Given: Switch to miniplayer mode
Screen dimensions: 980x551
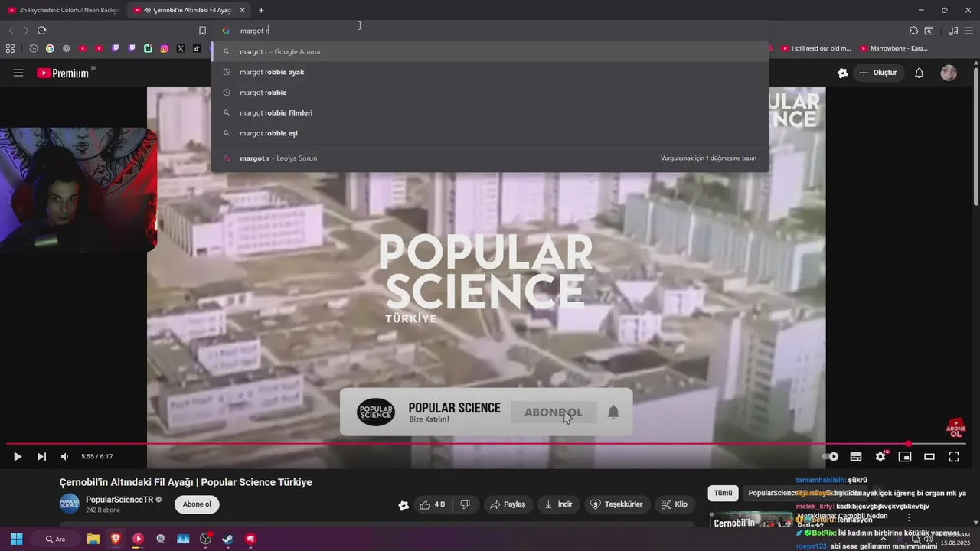Looking at the screenshot, I should coord(905,456).
